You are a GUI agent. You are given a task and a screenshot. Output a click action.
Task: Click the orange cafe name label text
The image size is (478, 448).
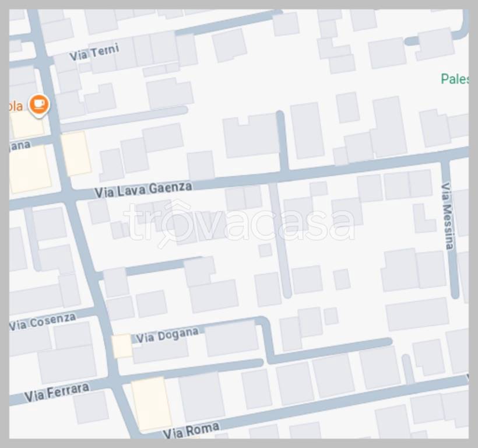tap(16, 106)
